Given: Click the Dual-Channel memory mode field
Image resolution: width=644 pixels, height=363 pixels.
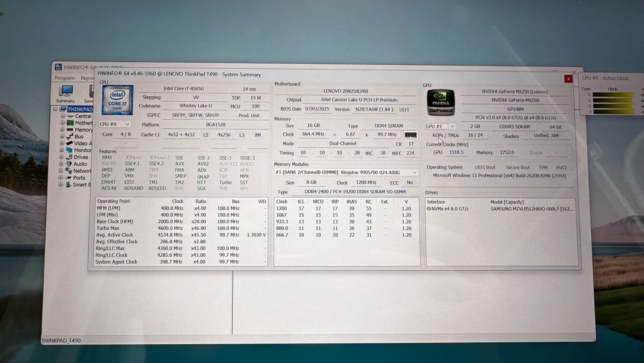Looking at the screenshot, I should coord(343,144).
